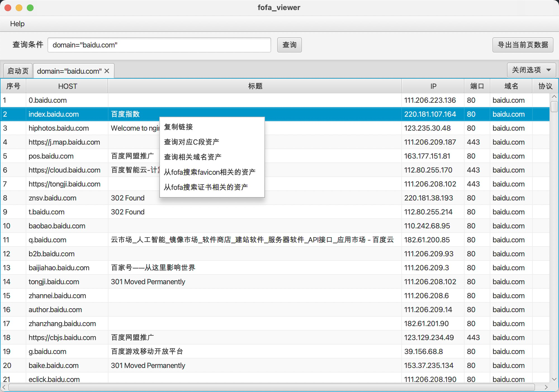
Task: Click the vertical scrollbar up arrow
Action: coord(554,97)
